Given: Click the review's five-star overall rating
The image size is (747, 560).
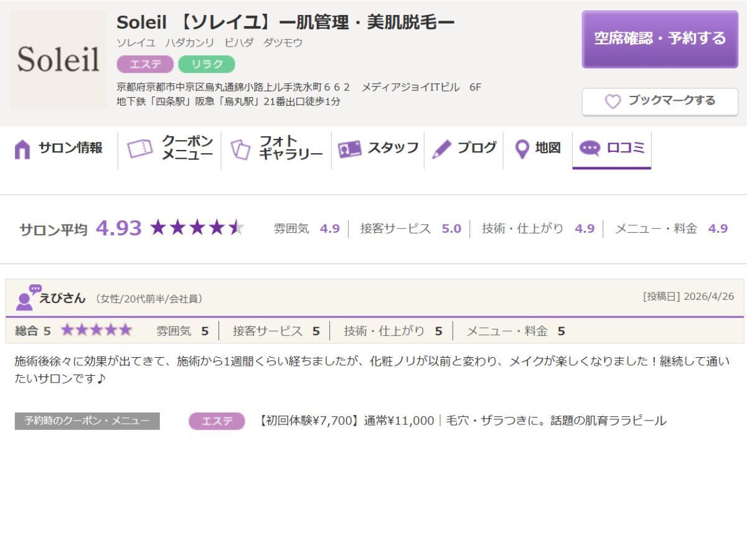Looking at the screenshot, I should pos(96,330).
